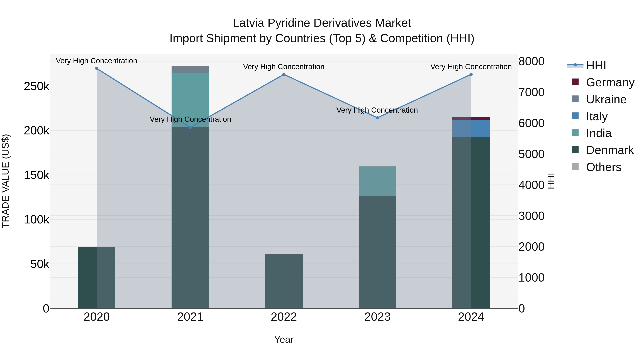Click the 2021 Denmark bar segment
Image resolution: width=644 pixels, height=362 pixels.
[x=190, y=218]
